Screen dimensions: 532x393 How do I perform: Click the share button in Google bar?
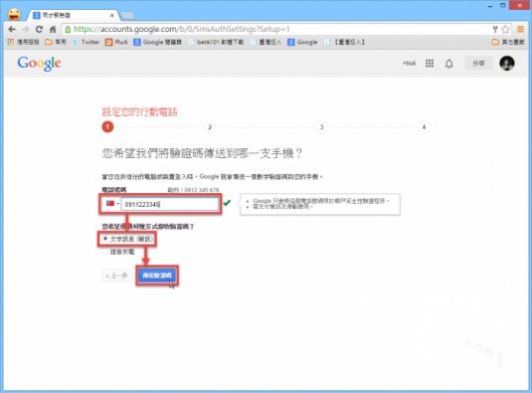478,64
